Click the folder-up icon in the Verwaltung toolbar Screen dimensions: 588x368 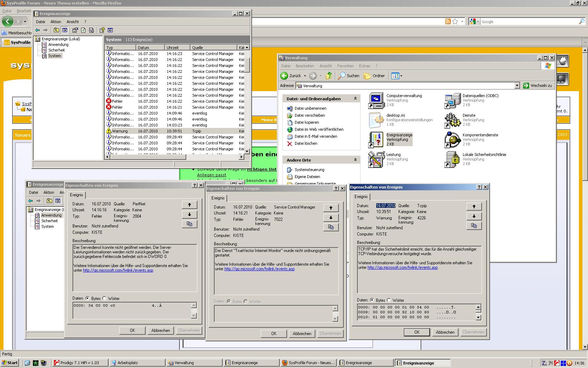329,76
